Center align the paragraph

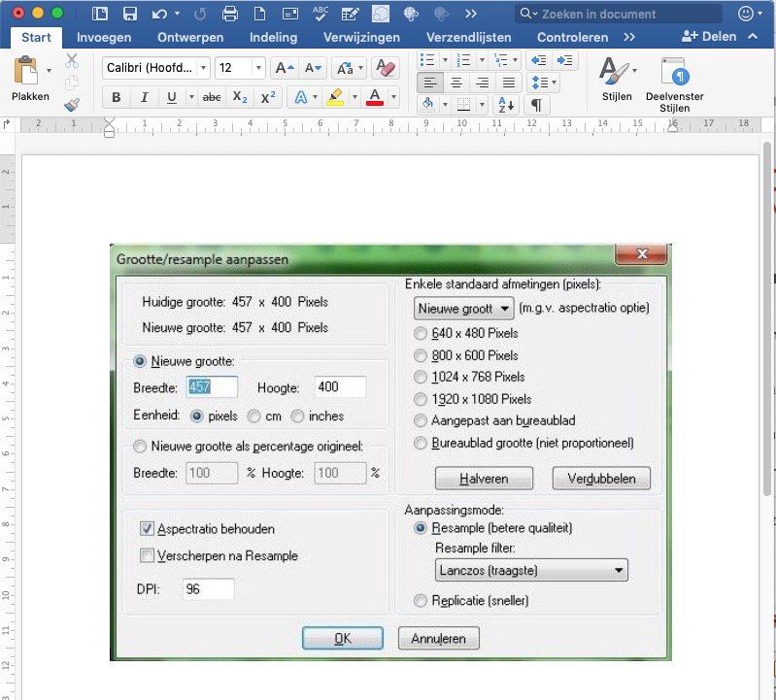click(455, 83)
